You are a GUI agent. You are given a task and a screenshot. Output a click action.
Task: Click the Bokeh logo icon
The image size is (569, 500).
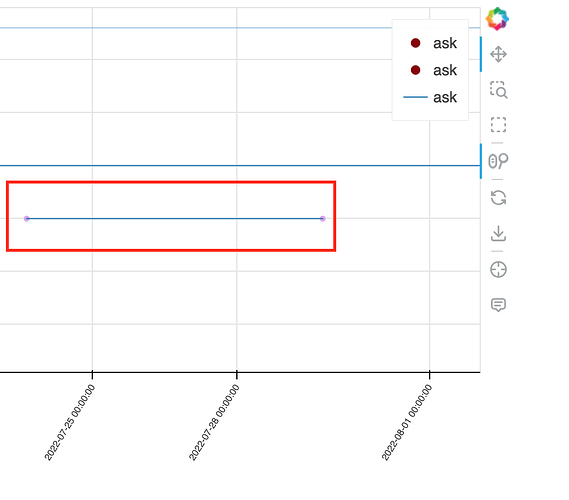(x=498, y=19)
